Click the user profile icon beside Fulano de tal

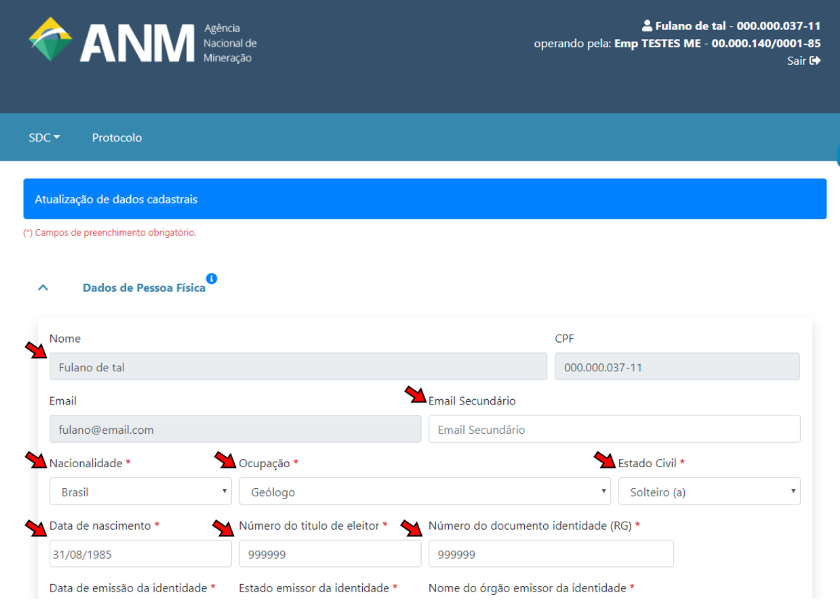coord(647,25)
